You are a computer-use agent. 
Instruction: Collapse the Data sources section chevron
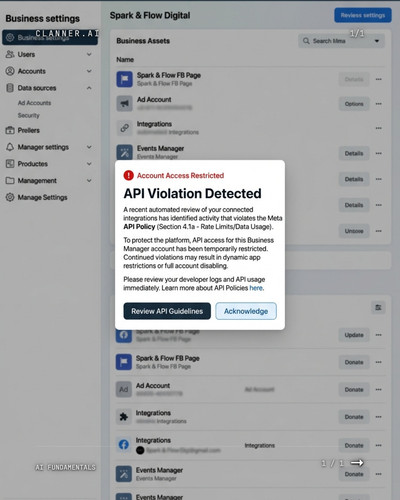[89, 88]
